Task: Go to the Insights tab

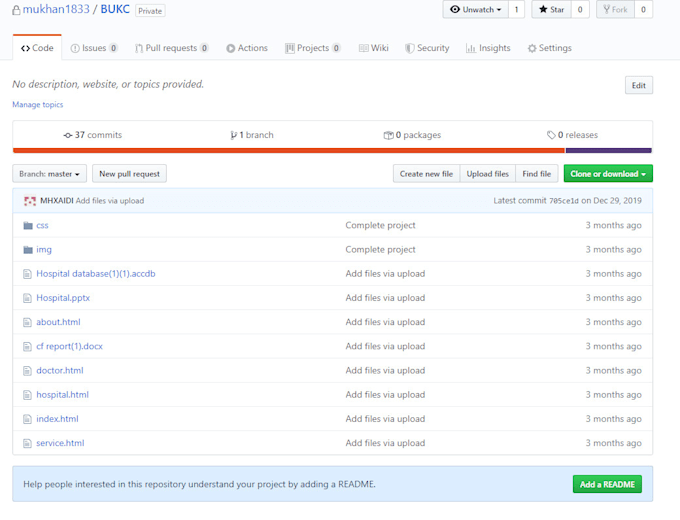Action: [x=488, y=48]
